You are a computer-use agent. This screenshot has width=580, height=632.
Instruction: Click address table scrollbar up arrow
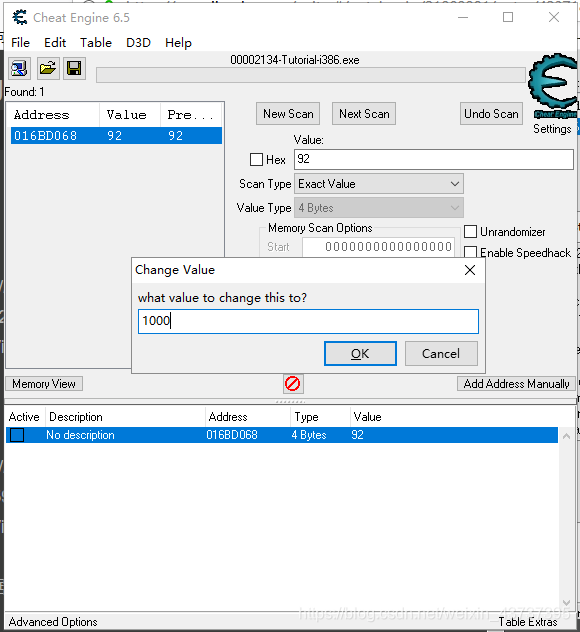[x=566, y=436]
